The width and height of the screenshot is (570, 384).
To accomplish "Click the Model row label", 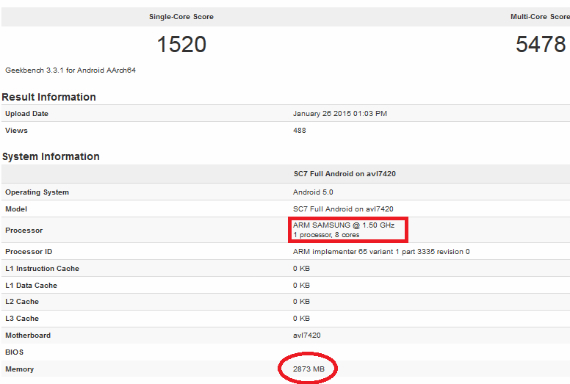I will (16, 209).
